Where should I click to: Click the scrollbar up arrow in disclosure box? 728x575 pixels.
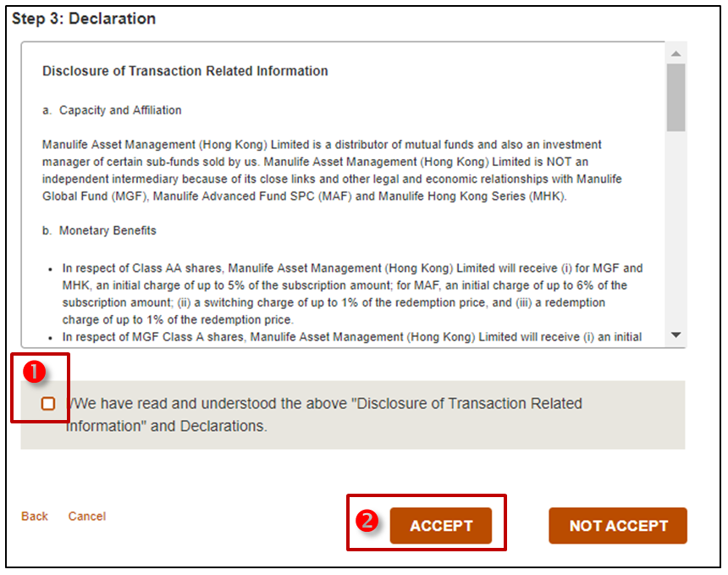coord(676,54)
